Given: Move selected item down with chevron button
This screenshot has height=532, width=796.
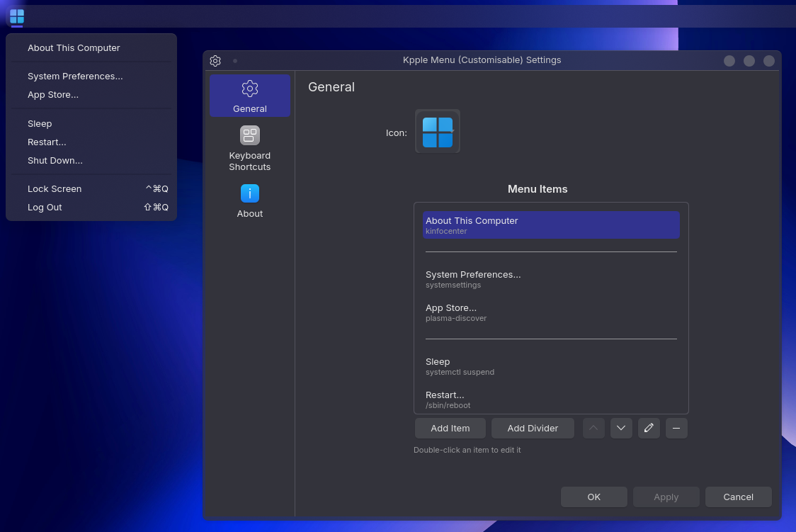Looking at the screenshot, I should pos(621,429).
